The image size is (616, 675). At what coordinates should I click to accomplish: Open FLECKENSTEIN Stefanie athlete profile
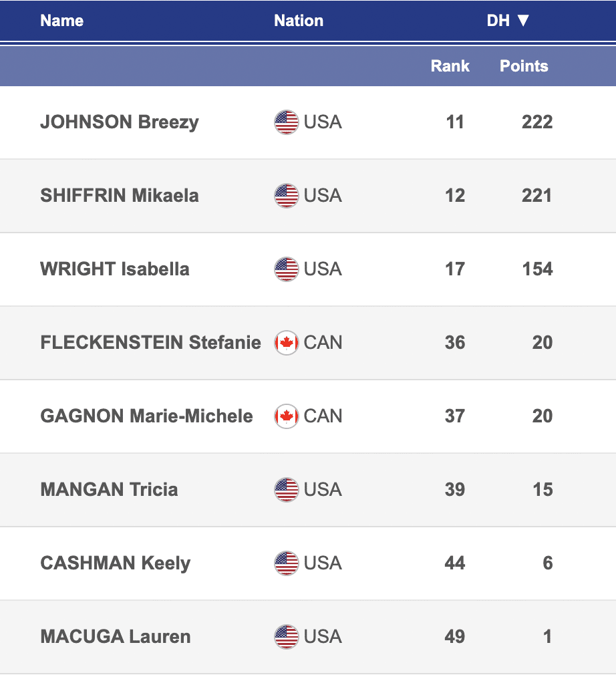(150, 343)
